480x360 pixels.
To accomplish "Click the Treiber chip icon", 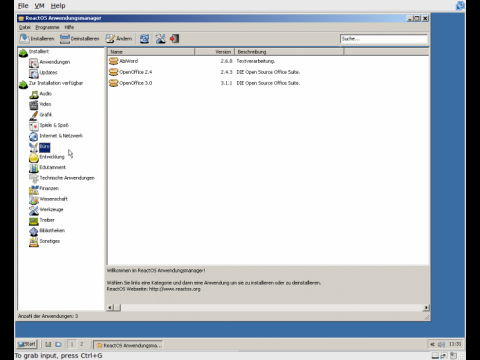I will point(34,221).
